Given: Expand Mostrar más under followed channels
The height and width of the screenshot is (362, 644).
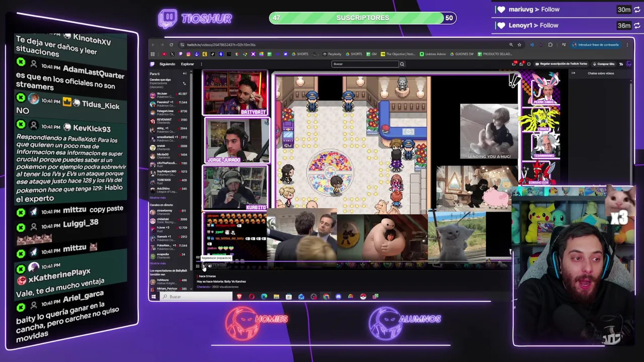Looking at the screenshot, I should tap(157, 198).
